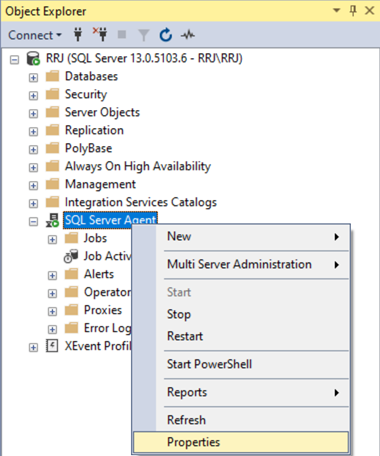The height and width of the screenshot is (456, 380).
Task: Open the Connect dropdown in Object Explorer
Action: pos(35,35)
